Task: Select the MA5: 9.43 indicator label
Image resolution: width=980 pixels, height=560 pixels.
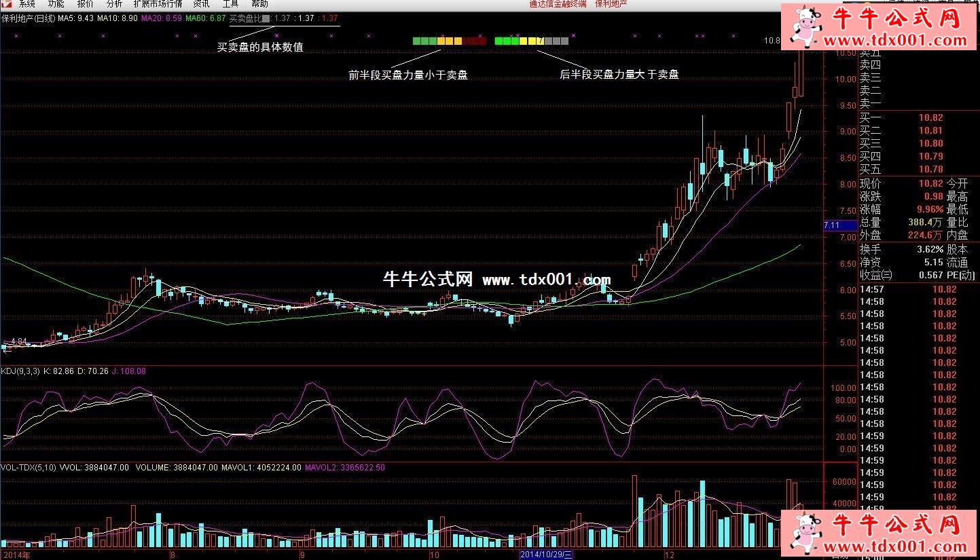Action: tap(75, 18)
